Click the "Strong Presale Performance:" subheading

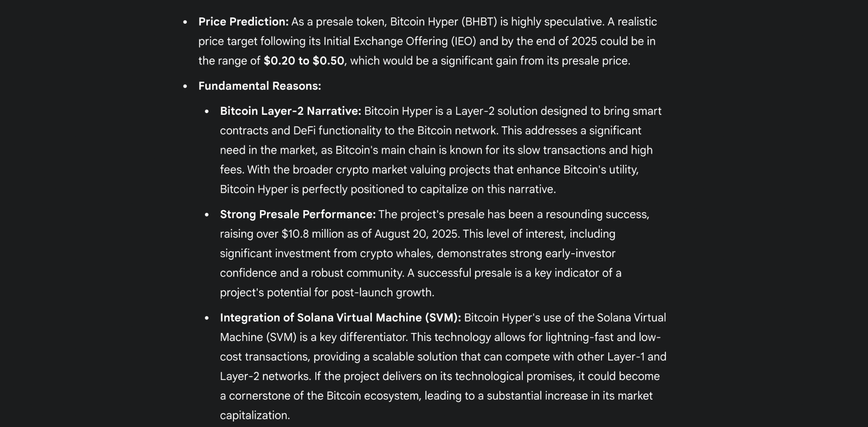click(298, 214)
